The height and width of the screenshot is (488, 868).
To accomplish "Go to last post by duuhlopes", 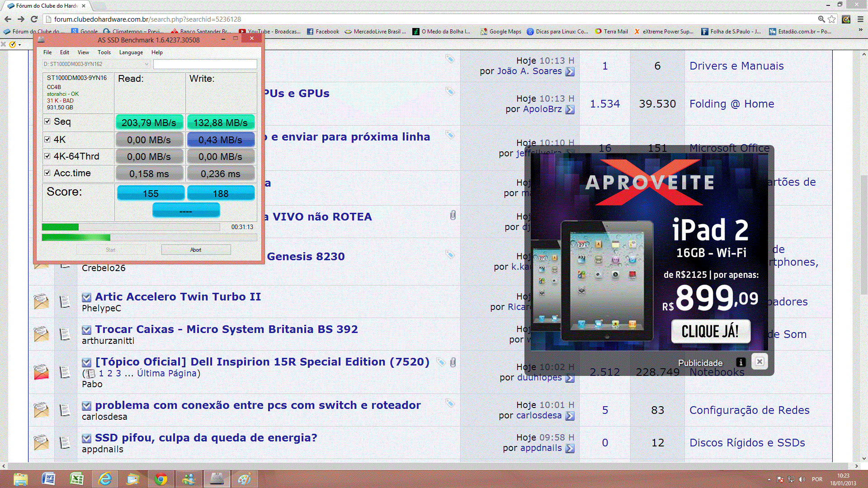I will 570,378.
